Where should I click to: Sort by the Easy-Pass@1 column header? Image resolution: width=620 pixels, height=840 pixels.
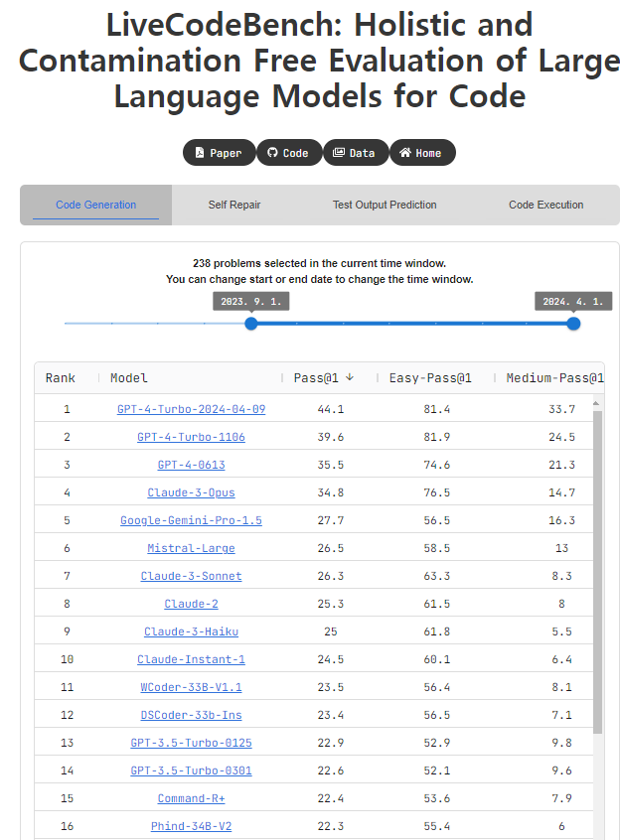[x=430, y=377]
